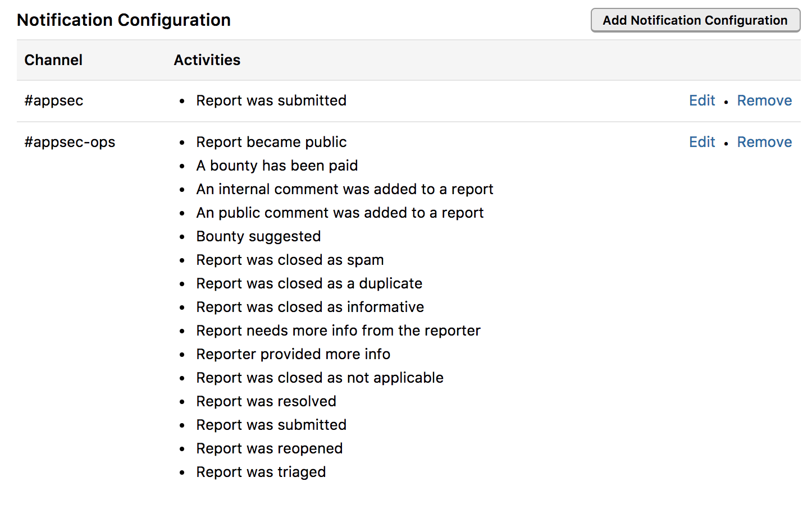This screenshot has height=523, width=812.
Task: Edit the #appsec-ops channel configuration
Action: click(702, 142)
